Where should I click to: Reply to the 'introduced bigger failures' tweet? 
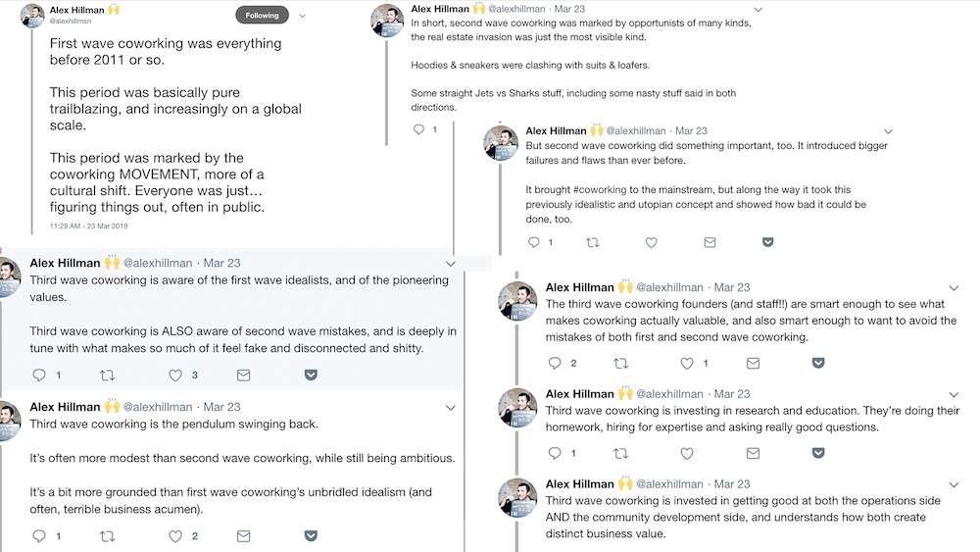point(534,242)
